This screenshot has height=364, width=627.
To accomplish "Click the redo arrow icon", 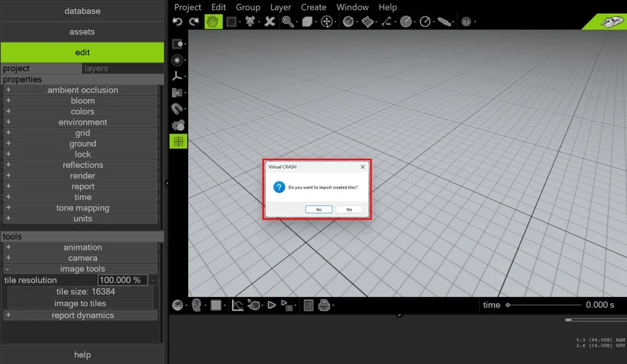I will (194, 21).
